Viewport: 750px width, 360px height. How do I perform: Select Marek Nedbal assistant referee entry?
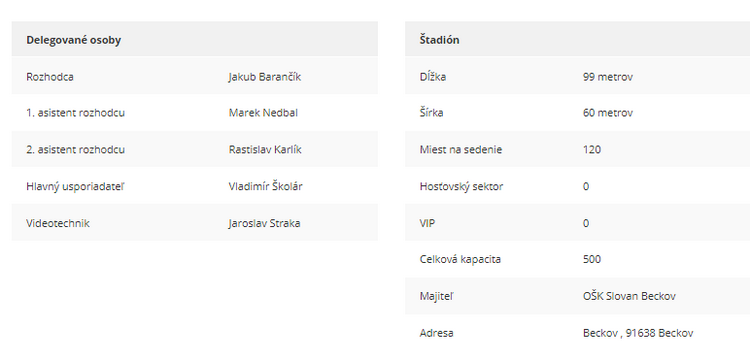click(x=263, y=113)
